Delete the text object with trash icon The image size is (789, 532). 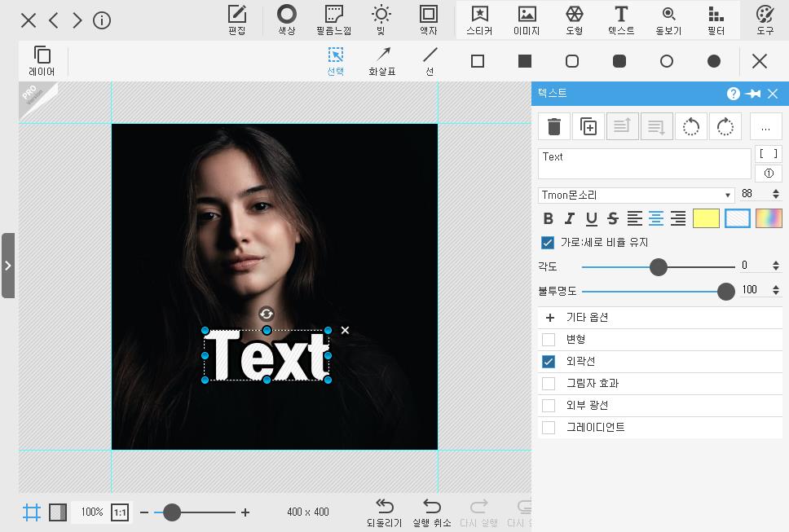554,126
